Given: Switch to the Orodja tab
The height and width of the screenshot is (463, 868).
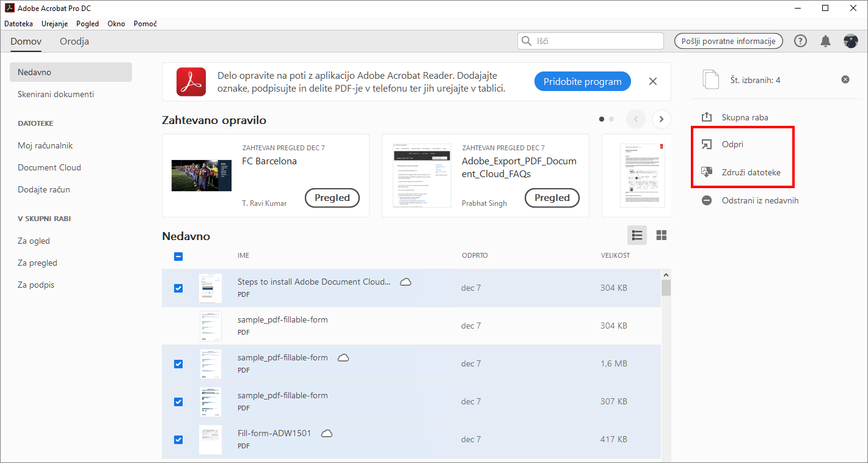Looking at the screenshot, I should (75, 42).
